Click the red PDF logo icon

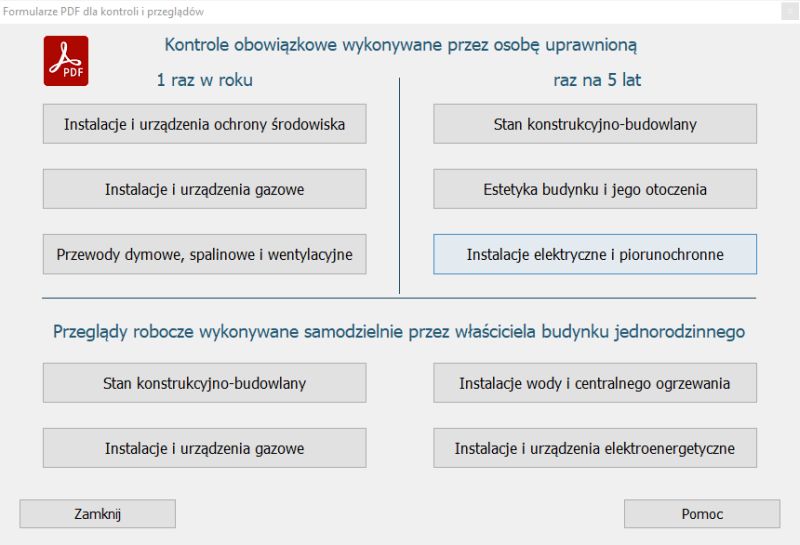click(67, 60)
